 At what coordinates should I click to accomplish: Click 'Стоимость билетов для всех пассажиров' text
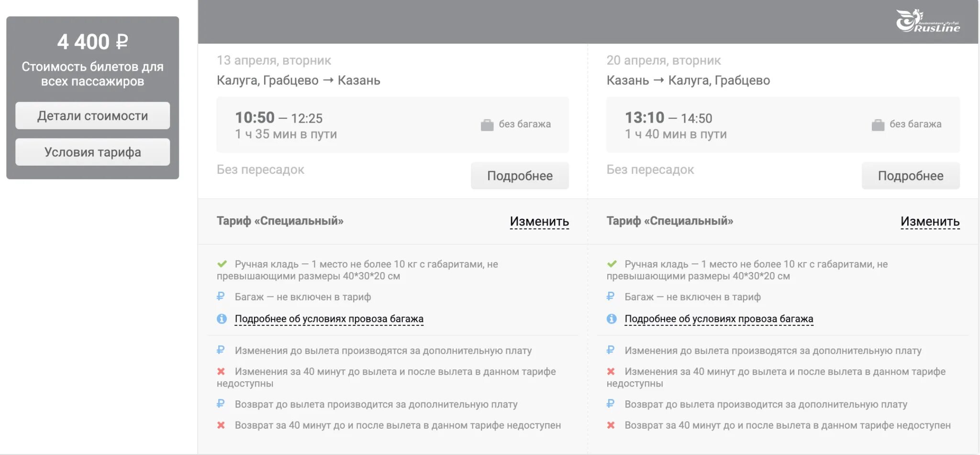pos(92,74)
